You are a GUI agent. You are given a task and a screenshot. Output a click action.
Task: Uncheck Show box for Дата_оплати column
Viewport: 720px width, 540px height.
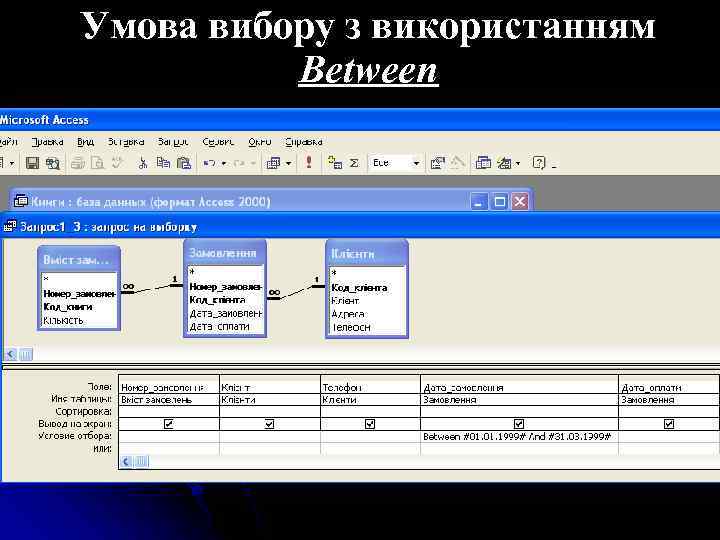click(669, 424)
